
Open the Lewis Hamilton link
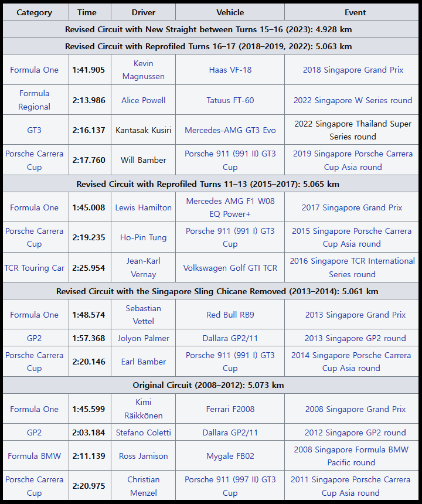[144, 207]
